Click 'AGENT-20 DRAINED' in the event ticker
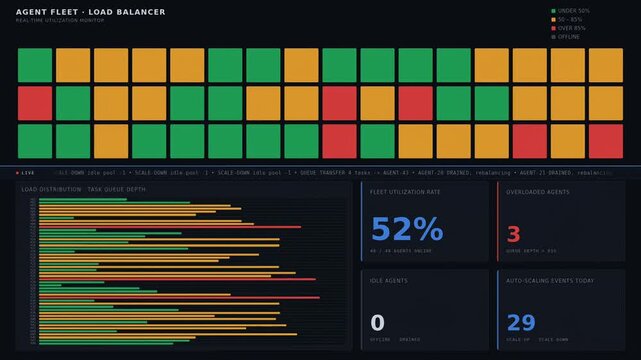Screen dimensions: 641x360 tap(444, 173)
